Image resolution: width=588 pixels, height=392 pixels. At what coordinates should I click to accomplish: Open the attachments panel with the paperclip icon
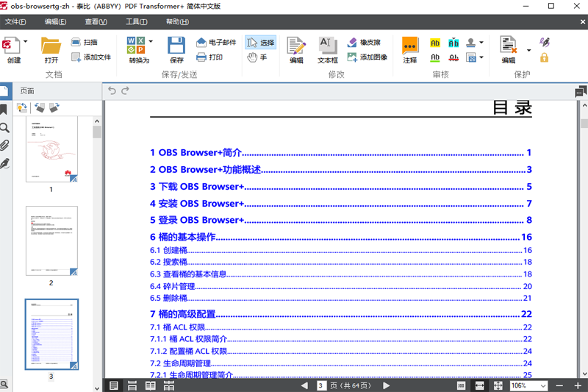[4, 145]
